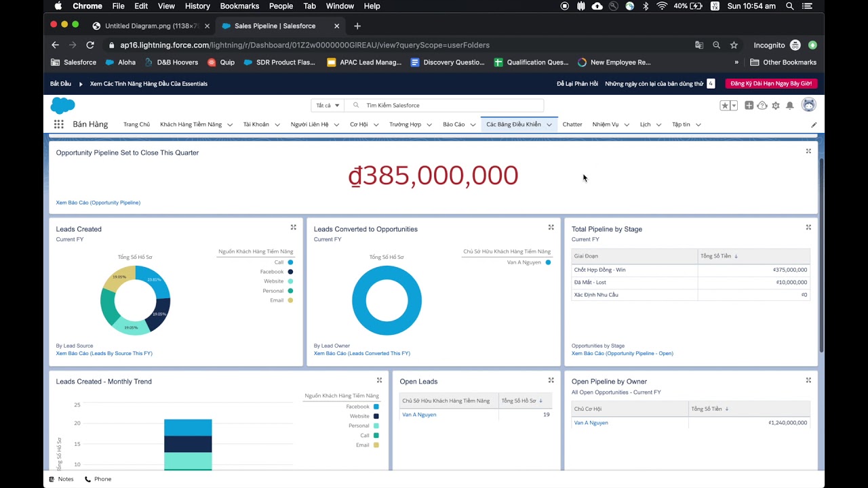This screenshot has height=488, width=868.
Task: Open Xem Báo Cáo (Opportunity Pipeline) link
Action: pos(98,203)
